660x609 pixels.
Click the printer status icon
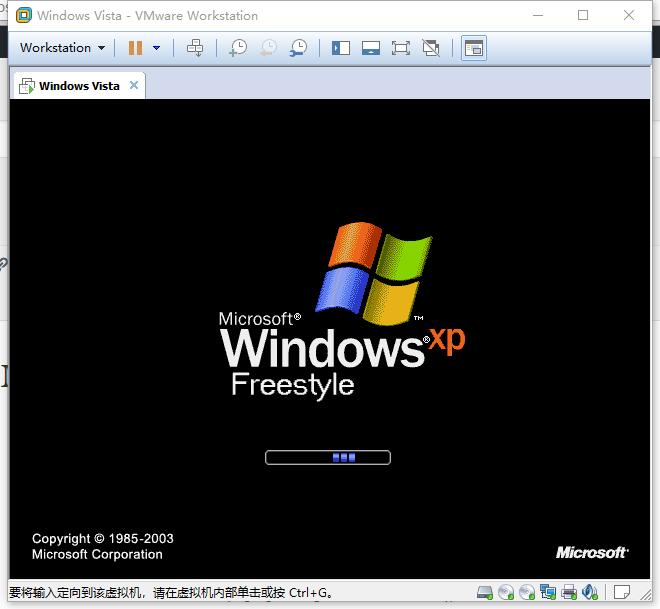569,593
